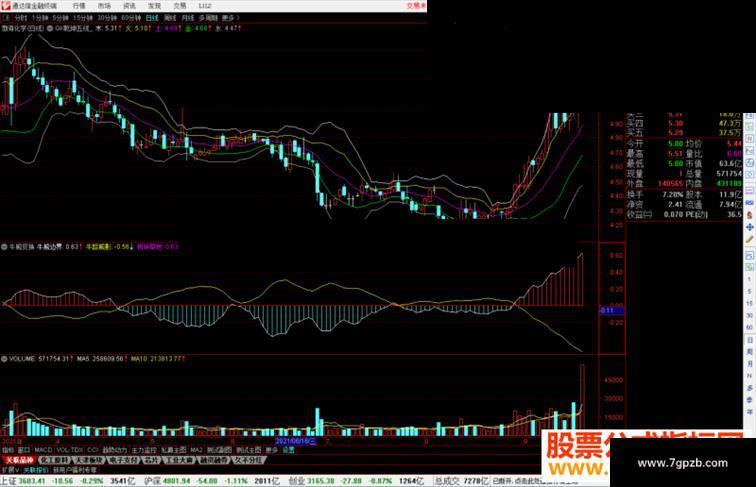
Task: Switch to 30-minute period via right toolbar '30'
Action: coord(750,315)
